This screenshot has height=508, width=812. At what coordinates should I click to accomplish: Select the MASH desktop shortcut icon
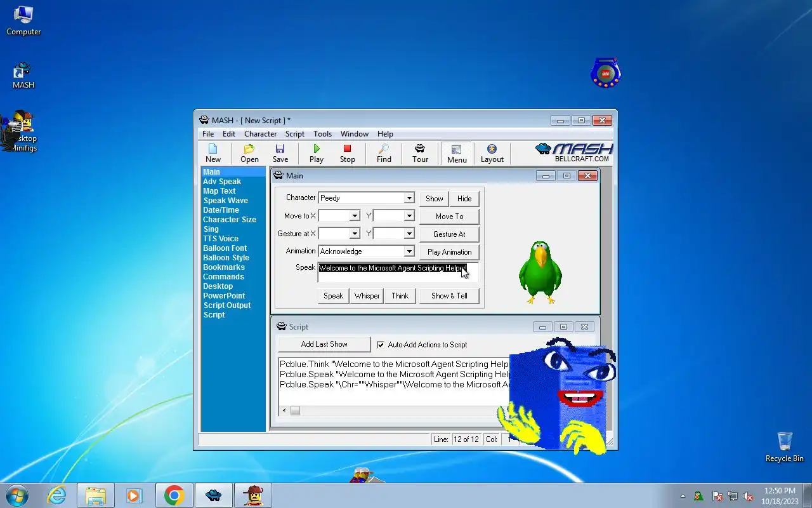tap(23, 75)
